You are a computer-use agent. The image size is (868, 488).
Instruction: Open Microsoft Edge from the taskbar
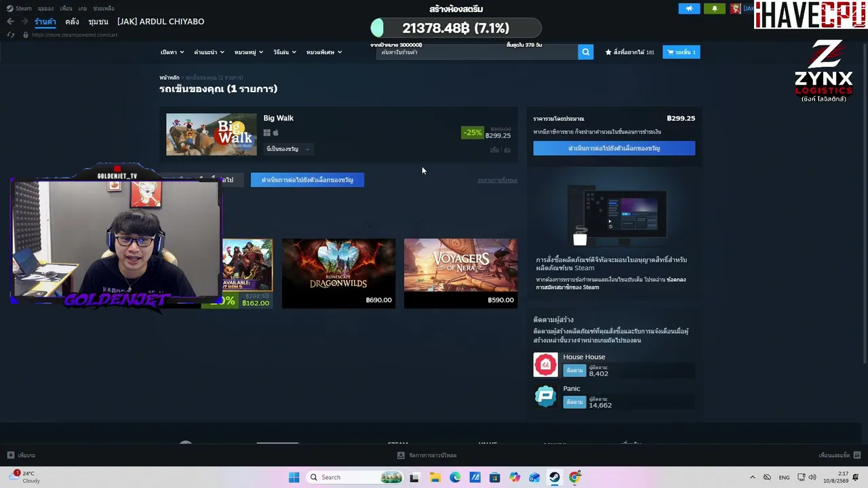(x=455, y=477)
